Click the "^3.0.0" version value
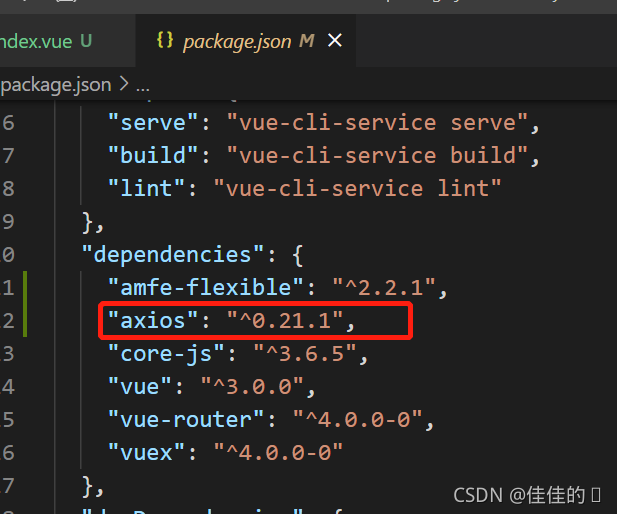617x514 pixels. tap(252, 386)
